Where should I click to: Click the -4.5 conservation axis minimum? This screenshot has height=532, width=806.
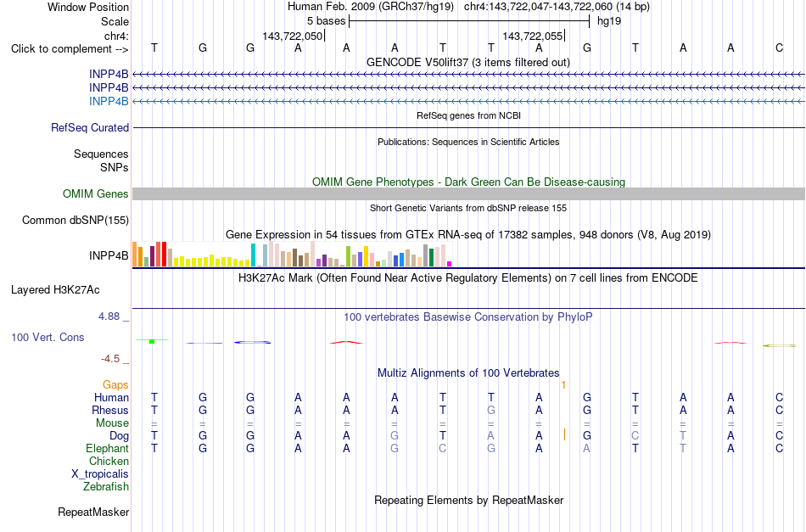click(x=110, y=359)
